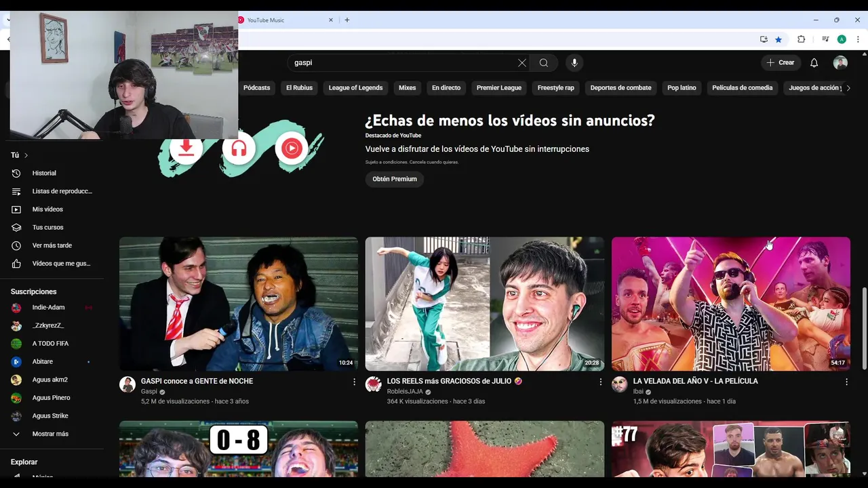The width and height of the screenshot is (868, 488).
Task: Click the Crear button
Action: 781,62
